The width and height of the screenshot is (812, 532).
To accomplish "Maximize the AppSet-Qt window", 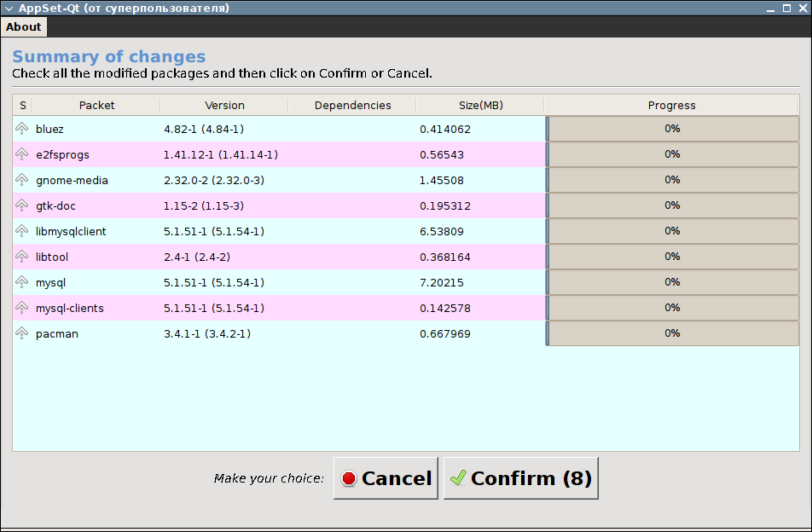I will click(x=786, y=9).
